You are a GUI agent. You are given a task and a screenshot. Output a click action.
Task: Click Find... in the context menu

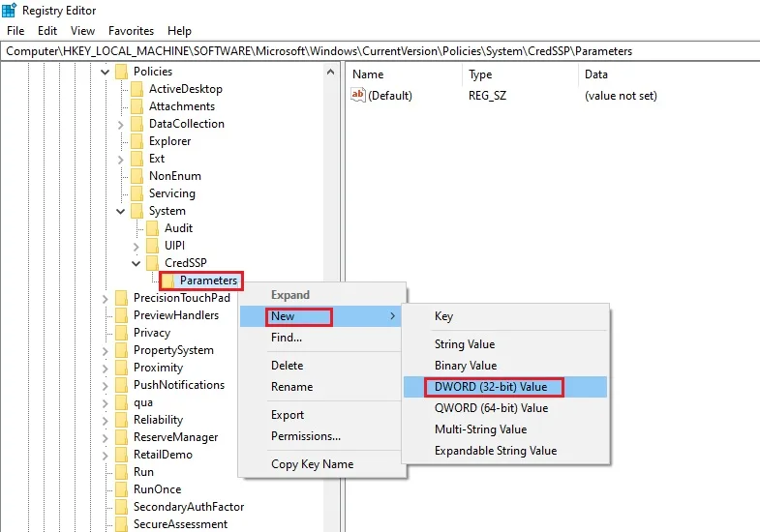[x=320, y=338]
